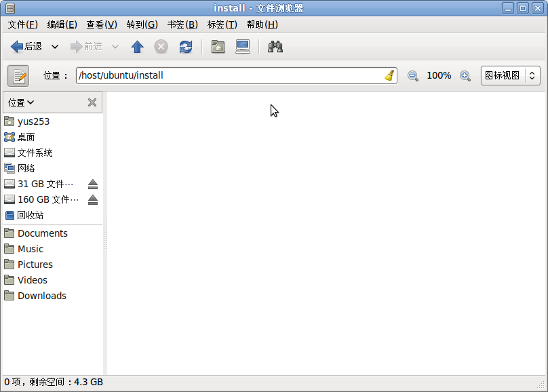This screenshot has height=392, width=548.
Task: Close the sidebar panel
Action: tap(92, 102)
